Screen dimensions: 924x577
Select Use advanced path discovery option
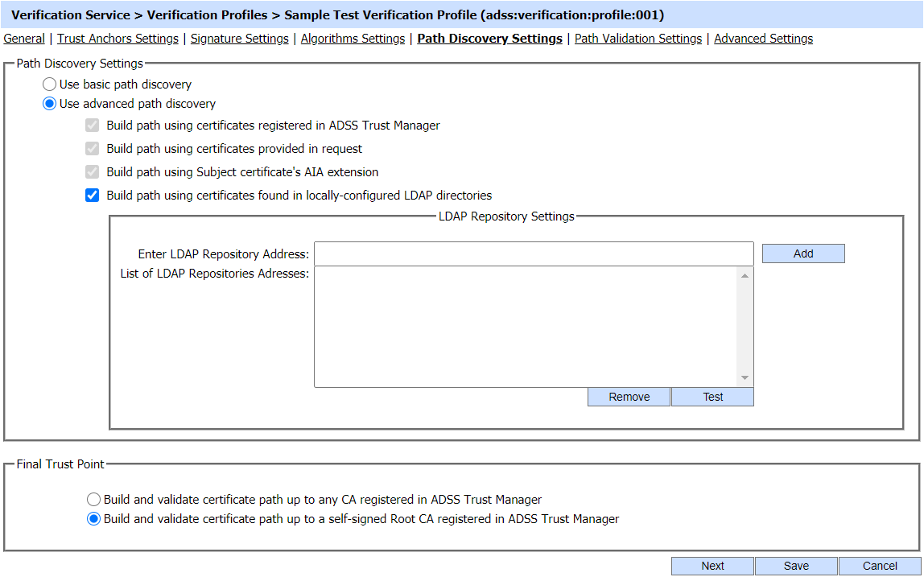click(x=50, y=104)
